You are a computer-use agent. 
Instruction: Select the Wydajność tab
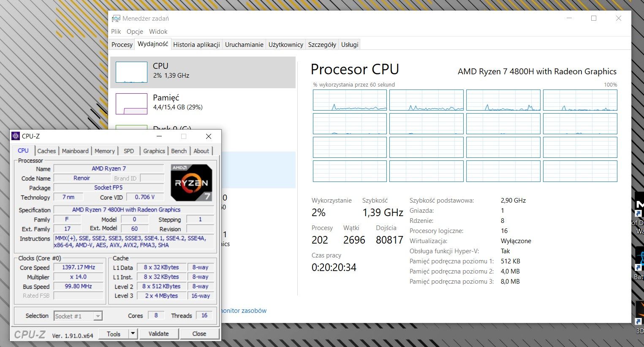tap(153, 44)
